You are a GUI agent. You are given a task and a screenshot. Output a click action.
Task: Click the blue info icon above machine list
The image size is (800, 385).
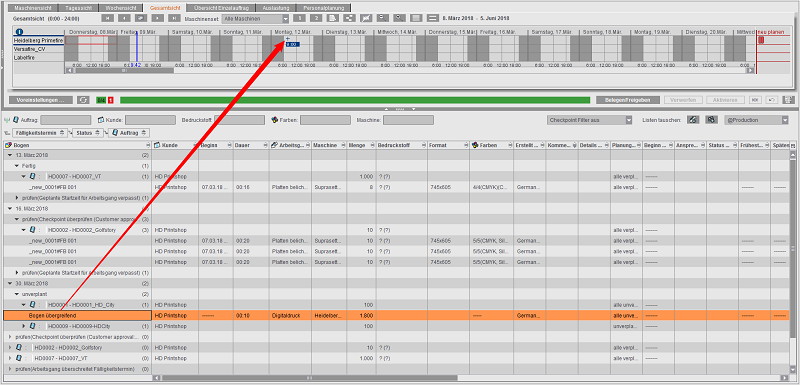20,31
